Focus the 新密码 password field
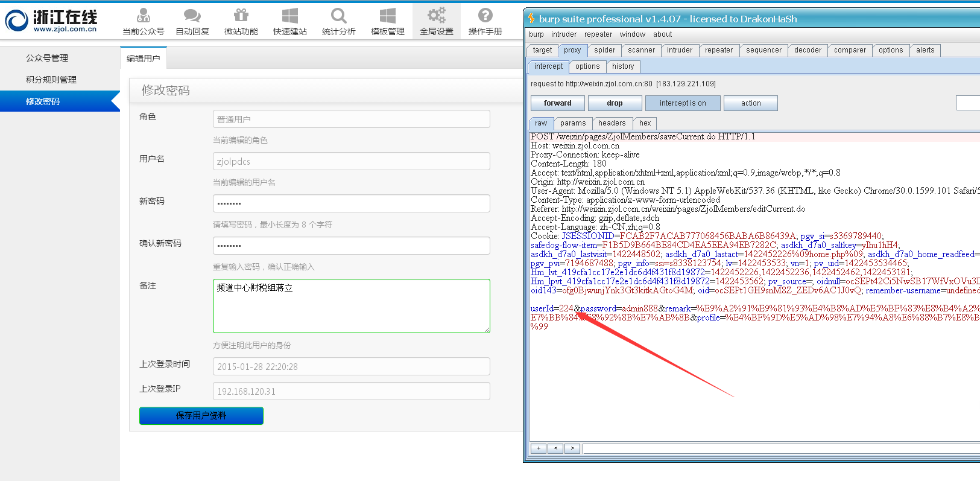This screenshot has width=980, height=481. coord(352,203)
